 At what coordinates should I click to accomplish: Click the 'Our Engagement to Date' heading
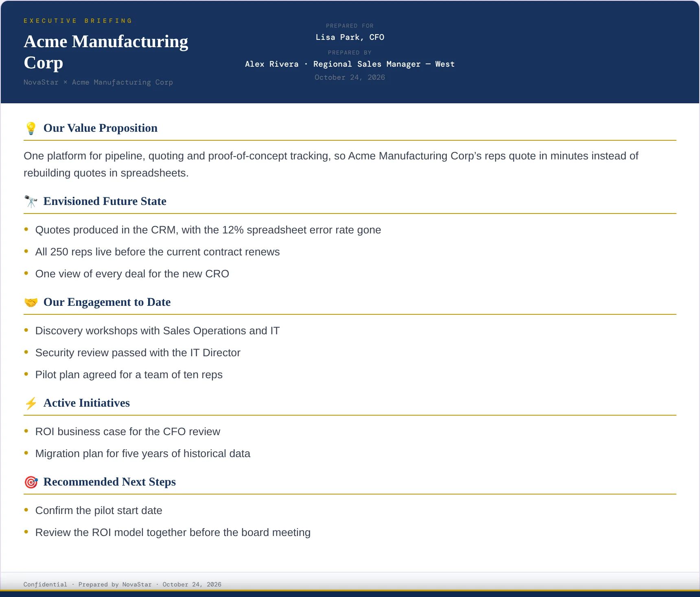coord(107,302)
